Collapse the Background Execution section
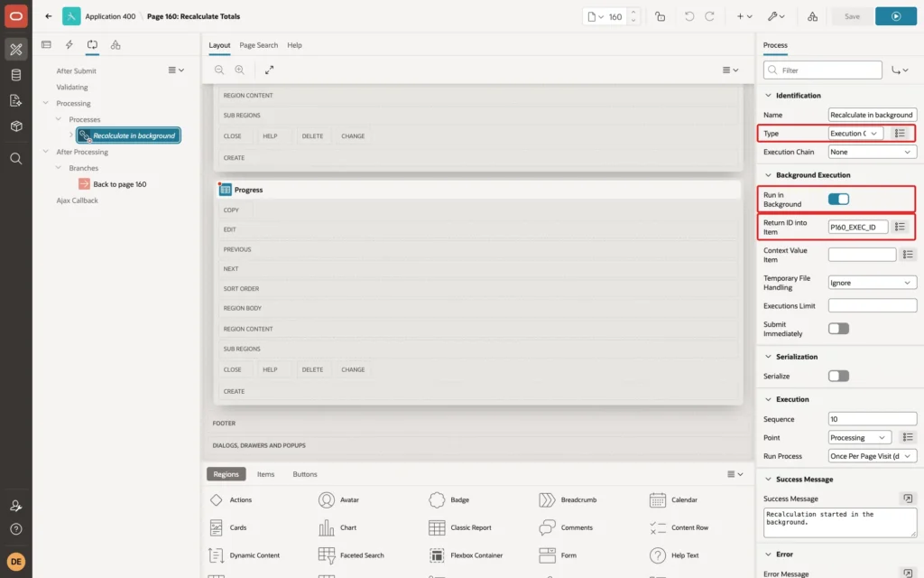The image size is (924, 578). coord(768,175)
